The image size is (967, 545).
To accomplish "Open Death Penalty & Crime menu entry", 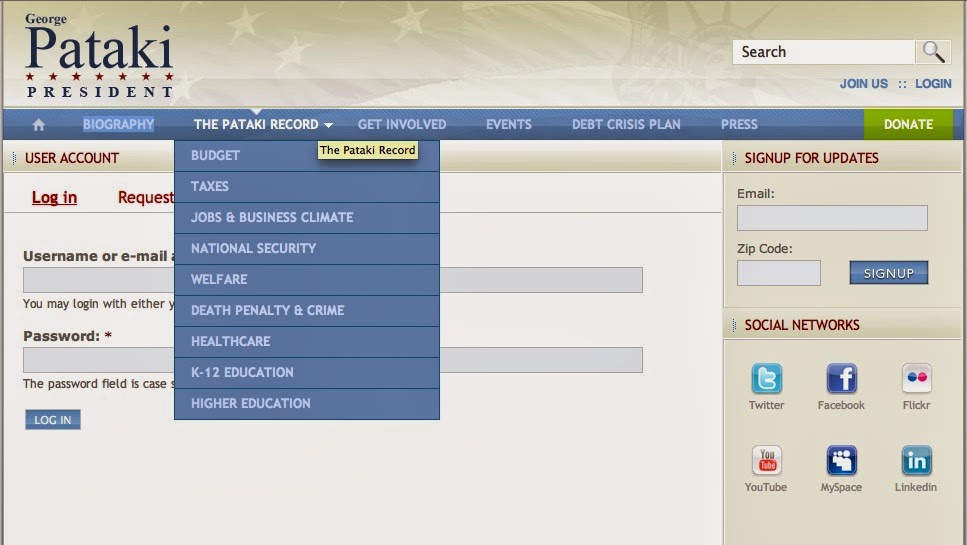I will coord(307,310).
